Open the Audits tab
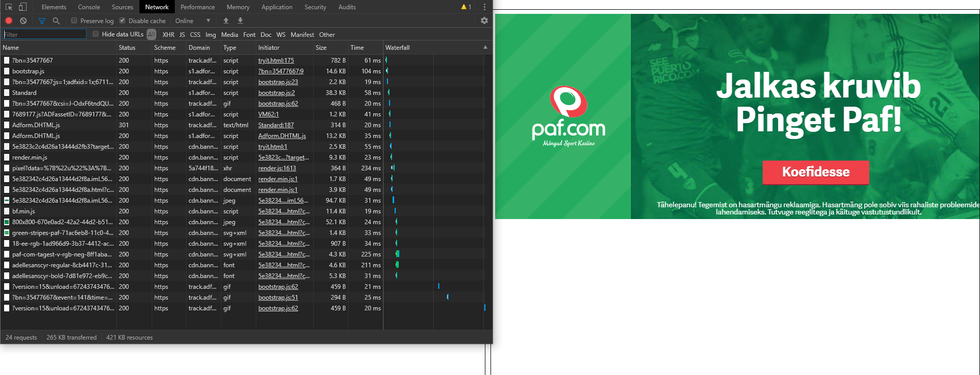The height and width of the screenshot is (375, 980). coord(347,7)
